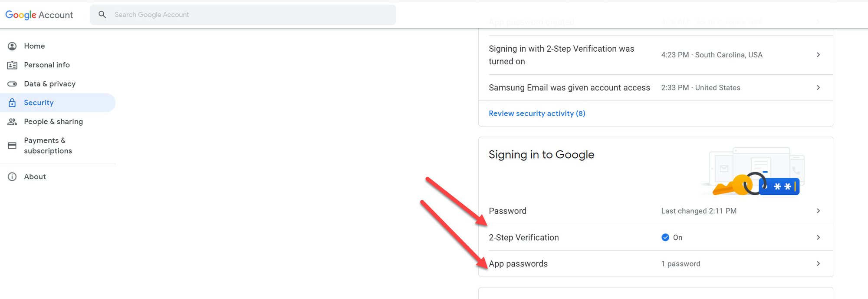This screenshot has height=299, width=868.
Task: Navigate to People & sharing
Action: pos(53,121)
